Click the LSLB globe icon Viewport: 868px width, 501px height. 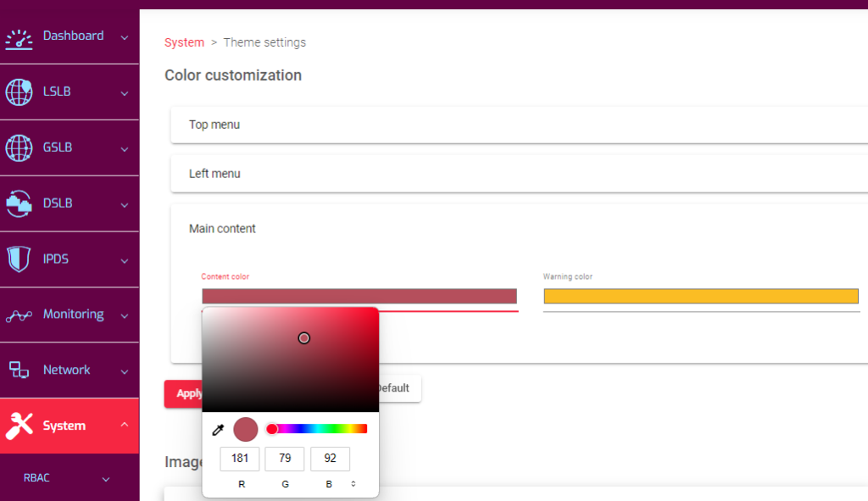tap(19, 91)
